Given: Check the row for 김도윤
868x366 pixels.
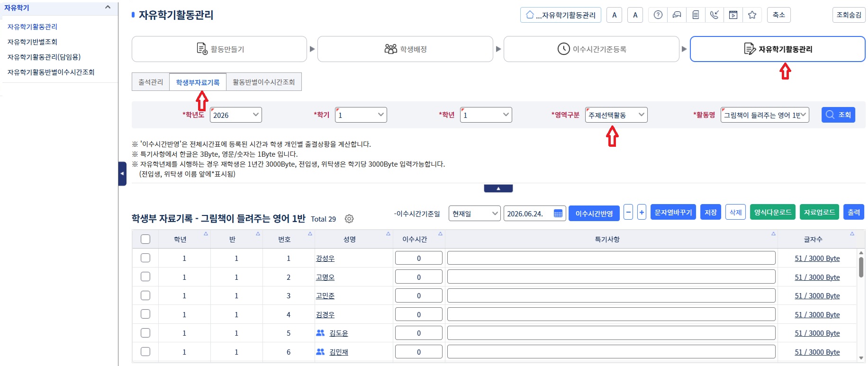Looking at the screenshot, I should coord(145,333).
